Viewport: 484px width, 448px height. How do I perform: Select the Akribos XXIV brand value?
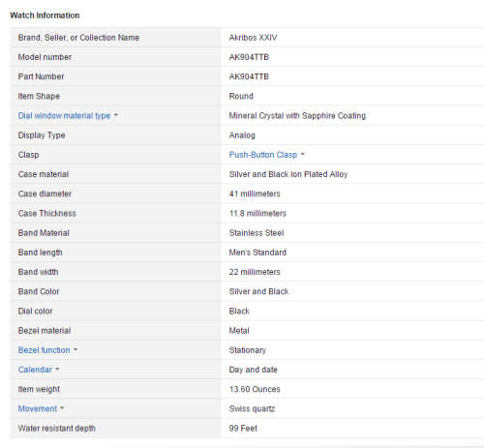(253, 38)
